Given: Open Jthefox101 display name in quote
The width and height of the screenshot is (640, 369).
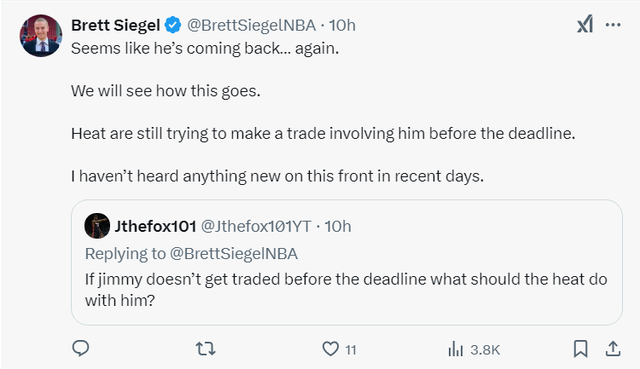Looking at the screenshot, I should pos(156,226).
